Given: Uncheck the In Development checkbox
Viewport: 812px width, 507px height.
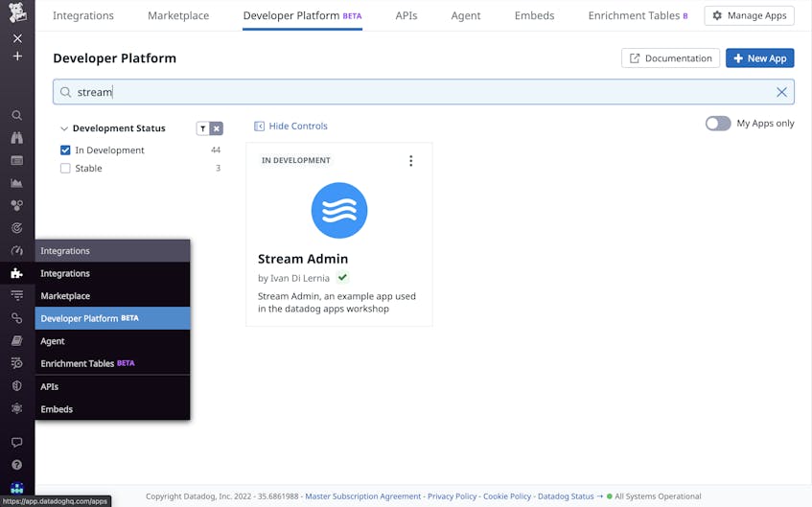Looking at the screenshot, I should pos(65,150).
